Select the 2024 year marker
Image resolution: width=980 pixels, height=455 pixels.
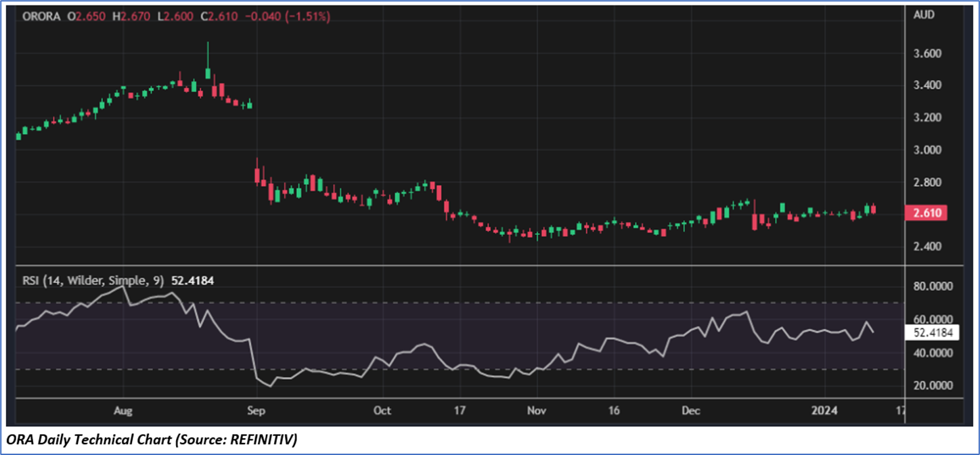click(x=825, y=410)
